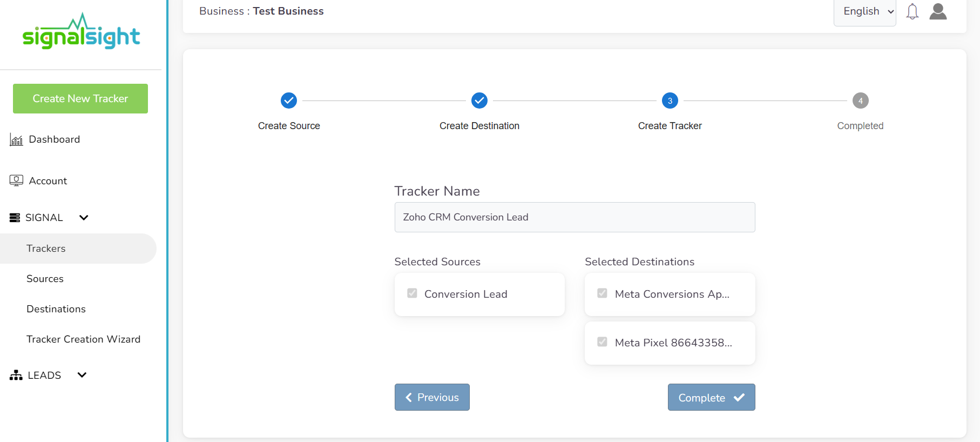Open Dashboard from the sidebar

point(54,139)
